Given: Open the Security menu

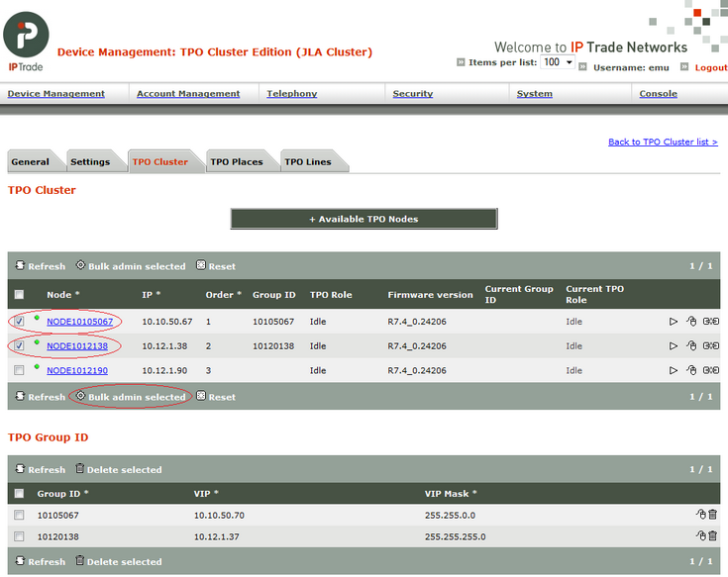Looking at the screenshot, I should tap(413, 94).
